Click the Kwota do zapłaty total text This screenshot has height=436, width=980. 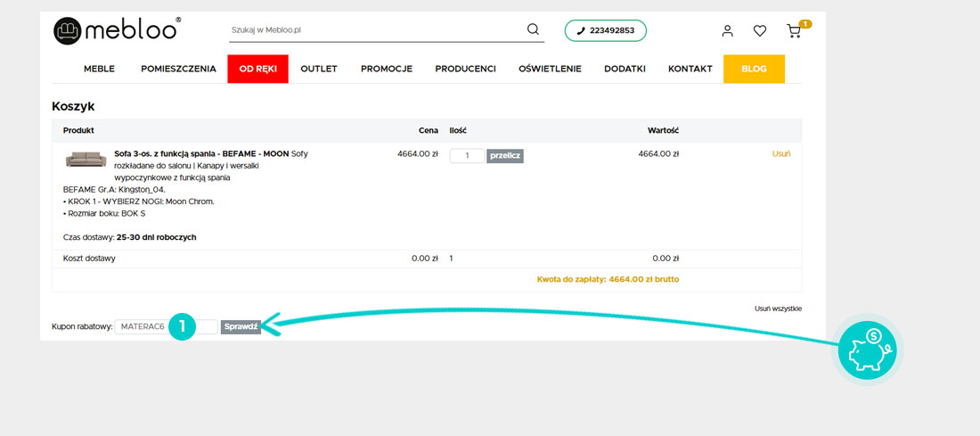(608, 280)
